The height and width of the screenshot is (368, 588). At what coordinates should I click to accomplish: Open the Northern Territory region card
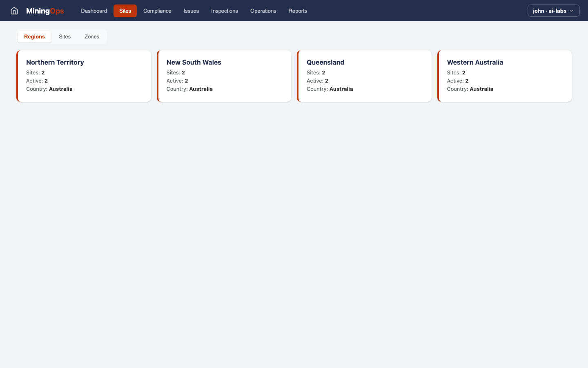[84, 76]
